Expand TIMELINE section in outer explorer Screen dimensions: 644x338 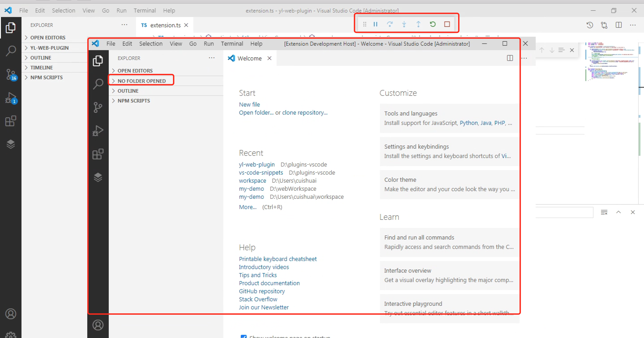coord(41,68)
